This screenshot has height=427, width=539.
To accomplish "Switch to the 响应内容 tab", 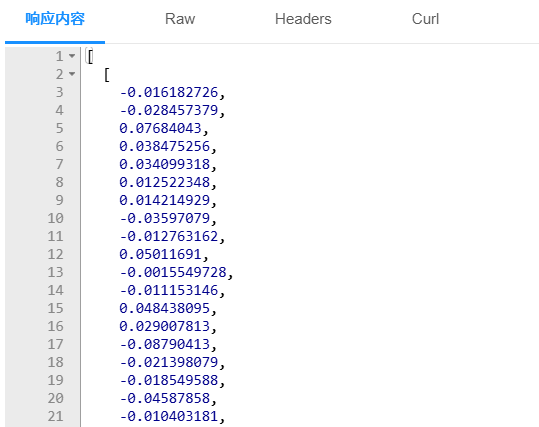I will 55,19.
